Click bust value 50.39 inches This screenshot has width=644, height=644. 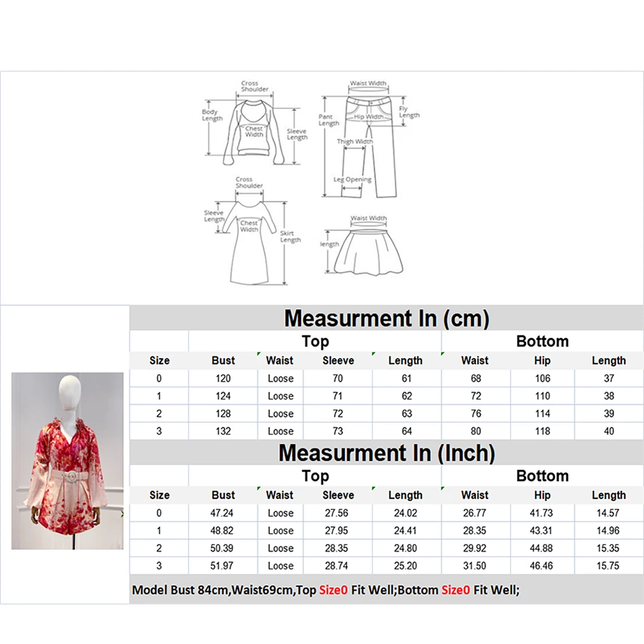(222, 548)
